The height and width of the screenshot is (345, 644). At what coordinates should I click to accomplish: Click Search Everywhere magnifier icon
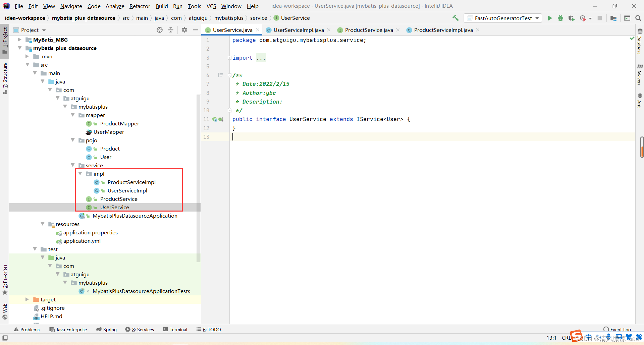638,18
